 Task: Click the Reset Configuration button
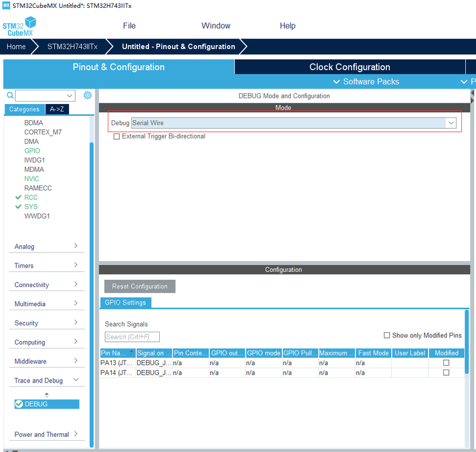tap(139, 286)
